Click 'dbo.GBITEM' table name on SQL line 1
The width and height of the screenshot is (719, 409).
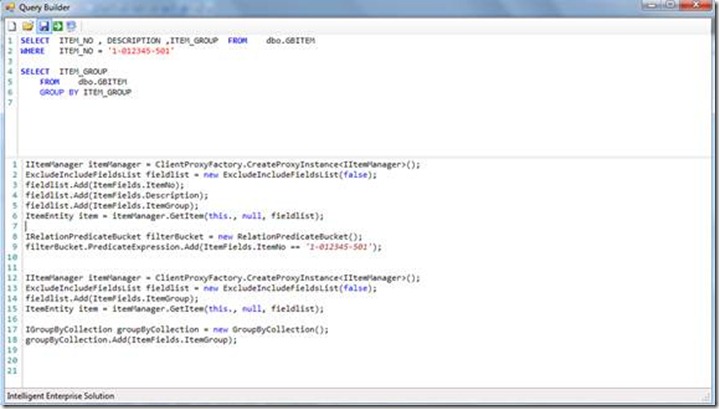click(290, 40)
